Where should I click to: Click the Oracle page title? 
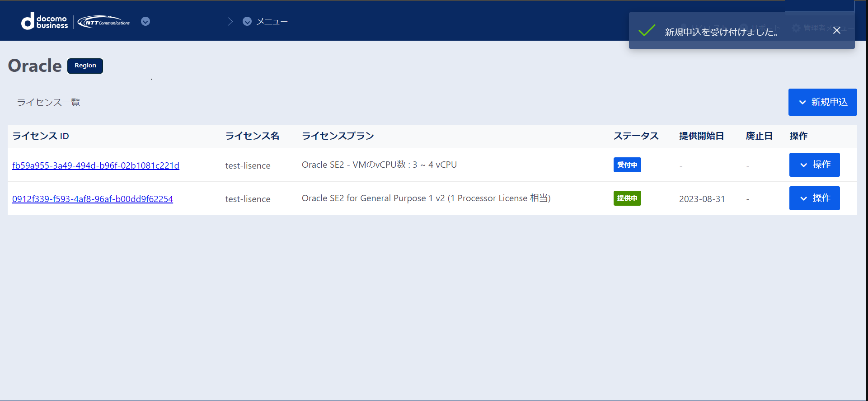click(x=35, y=66)
